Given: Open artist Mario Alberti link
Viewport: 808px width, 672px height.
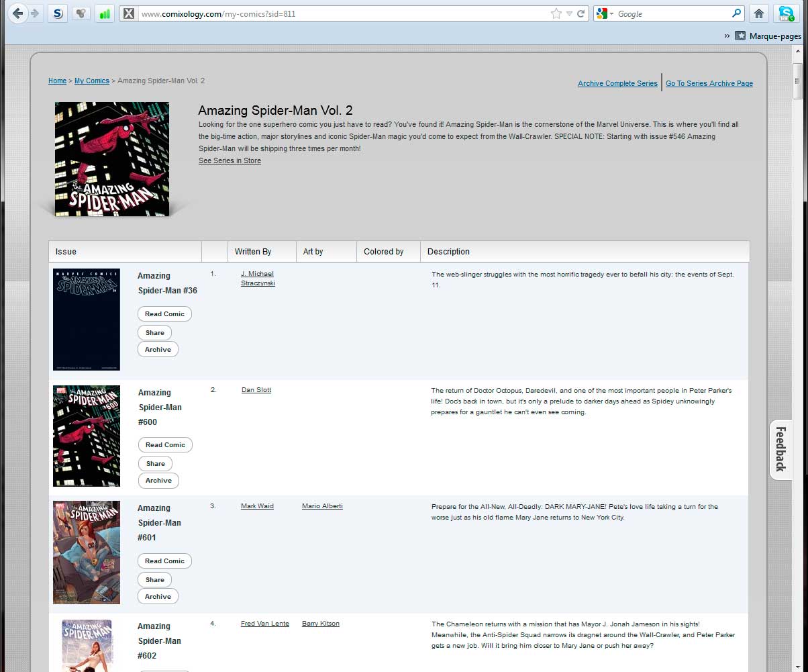Looking at the screenshot, I should pos(322,506).
